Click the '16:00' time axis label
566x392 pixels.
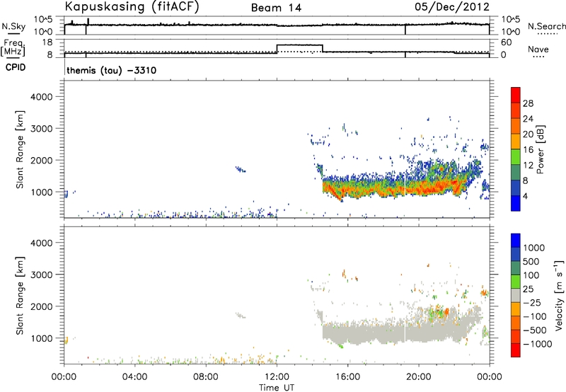pyautogui.click(x=347, y=376)
